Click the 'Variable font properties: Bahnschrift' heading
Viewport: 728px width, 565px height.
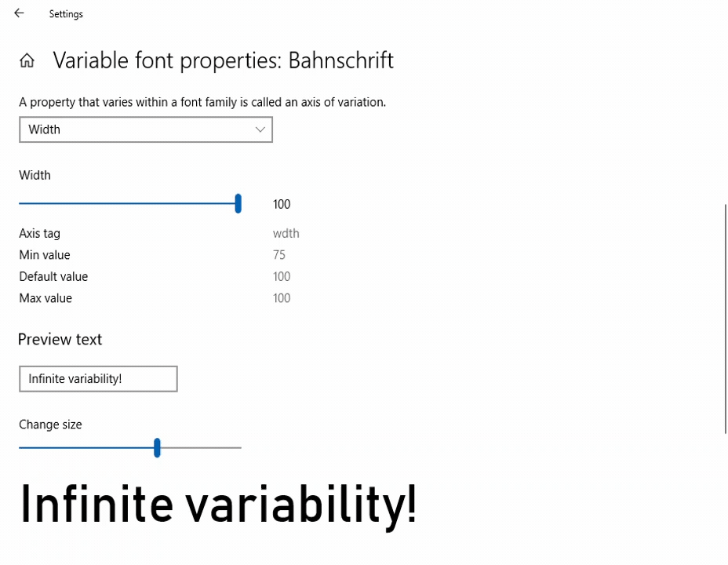(x=224, y=60)
